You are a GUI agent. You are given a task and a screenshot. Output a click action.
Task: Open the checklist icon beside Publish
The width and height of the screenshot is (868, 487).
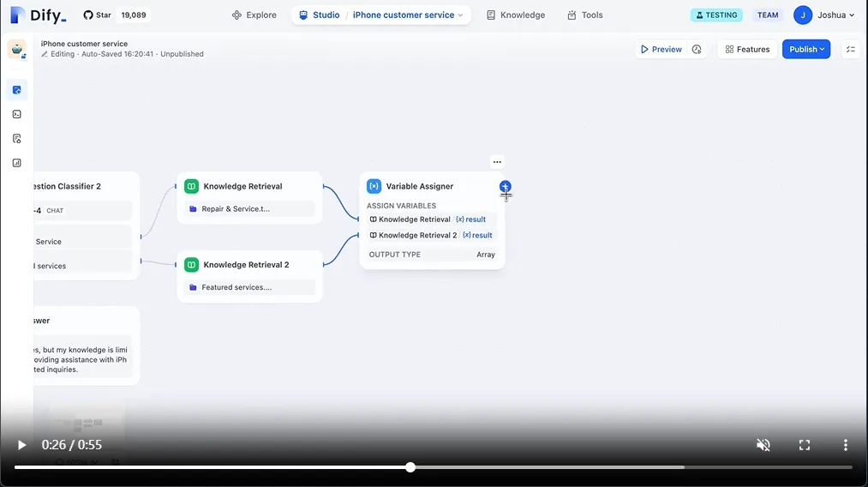[x=851, y=50]
